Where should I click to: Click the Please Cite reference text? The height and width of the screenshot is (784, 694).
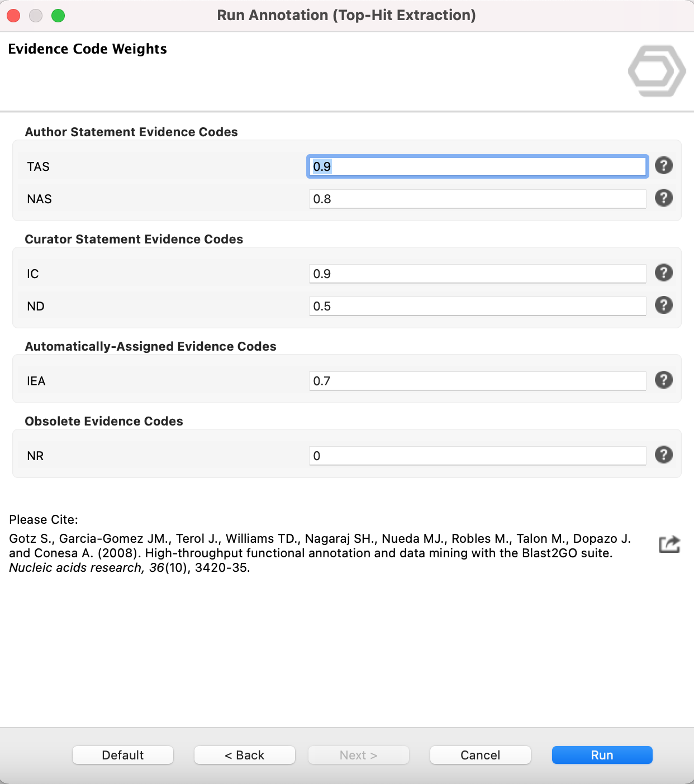pos(320,553)
